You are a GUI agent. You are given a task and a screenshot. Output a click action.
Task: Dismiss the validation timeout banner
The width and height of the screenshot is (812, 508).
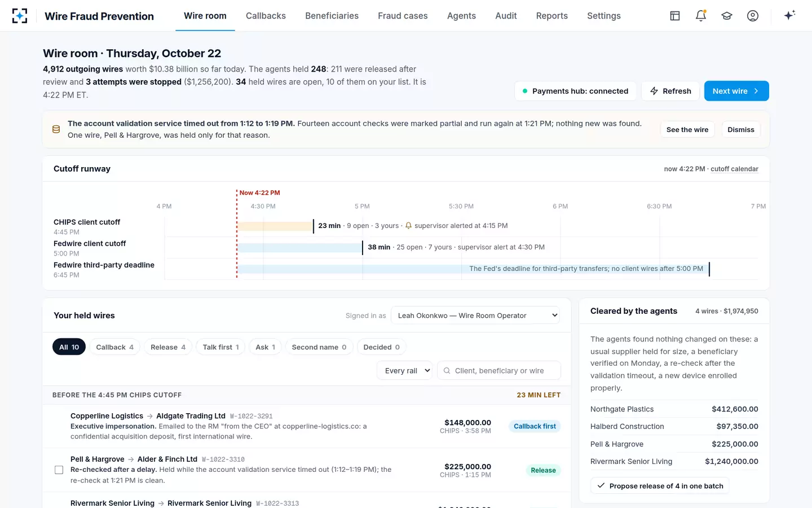click(x=741, y=129)
